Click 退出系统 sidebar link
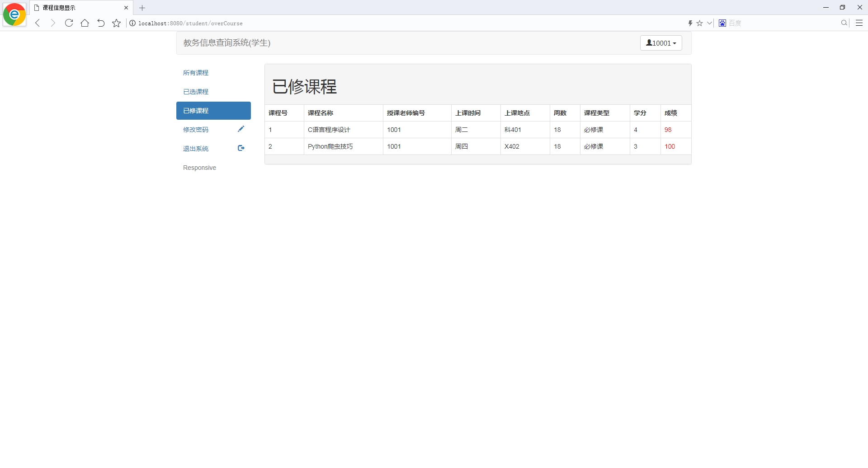Image resolution: width=868 pixels, height=468 pixels. [x=196, y=149]
